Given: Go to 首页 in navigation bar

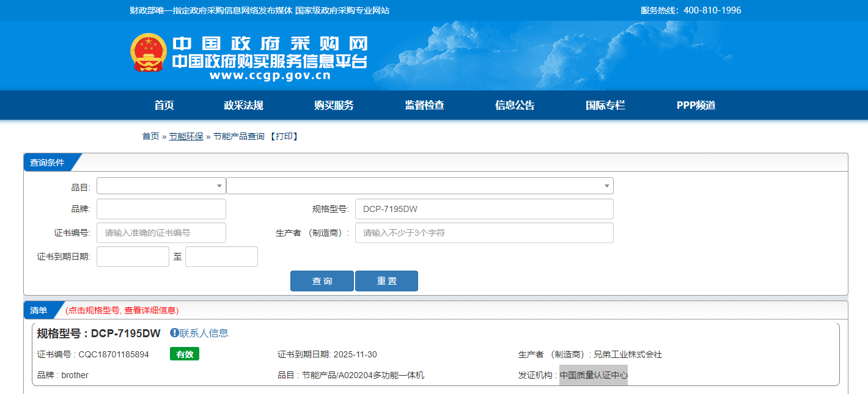Looking at the screenshot, I should pos(164,105).
